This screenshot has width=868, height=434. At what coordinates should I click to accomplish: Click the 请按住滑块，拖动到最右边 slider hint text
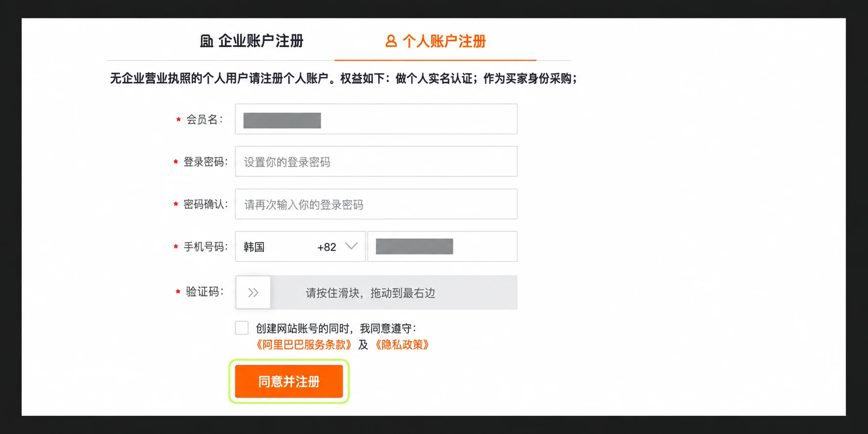371,293
